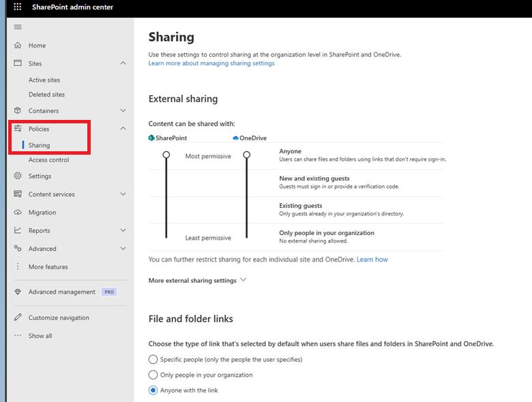
Task: Open Access control policy page
Action: click(x=48, y=160)
